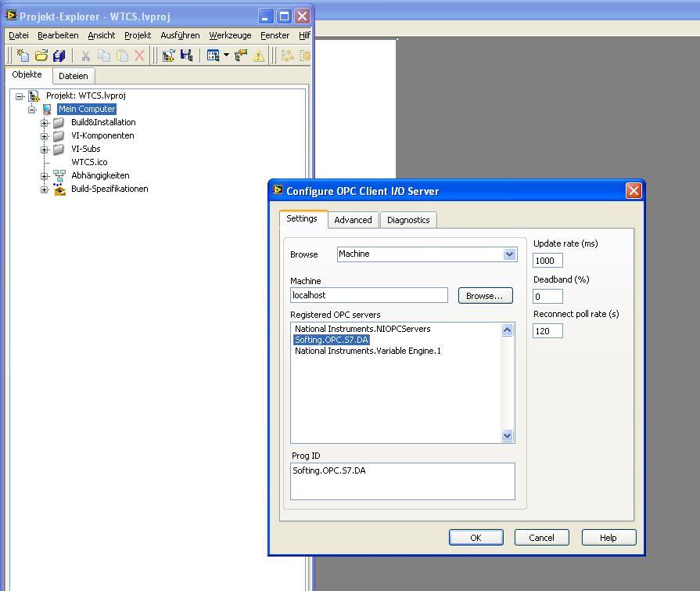Collapse the Mein Computer tree node
This screenshot has height=591, width=700.
[x=32, y=110]
